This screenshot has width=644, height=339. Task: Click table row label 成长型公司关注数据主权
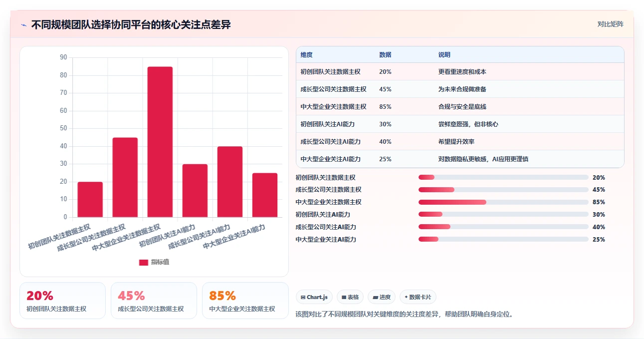(334, 89)
